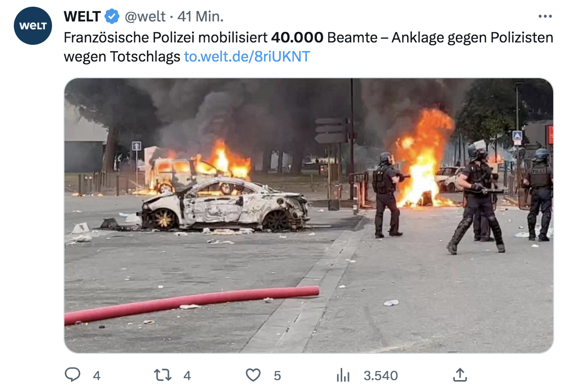Viewport: 567px width, 392px height.
Task: Click the 41 Min. timestamp
Action: point(200,17)
